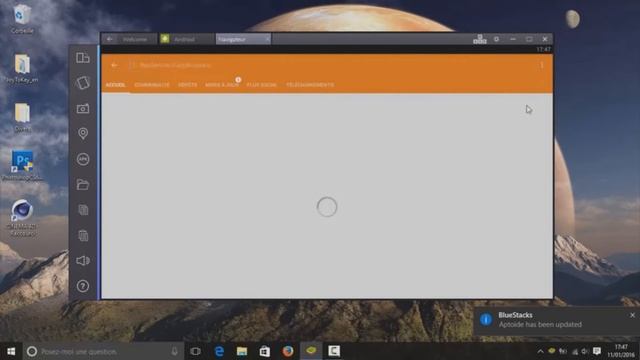Click the paste clipboard icon in sidebar
The height and width of the screenshot is (360, 640).
click(x=83, y=236)
